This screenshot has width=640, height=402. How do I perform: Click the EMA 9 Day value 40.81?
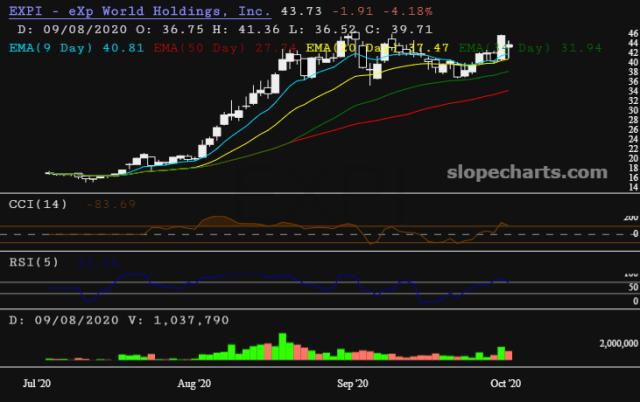119,47
